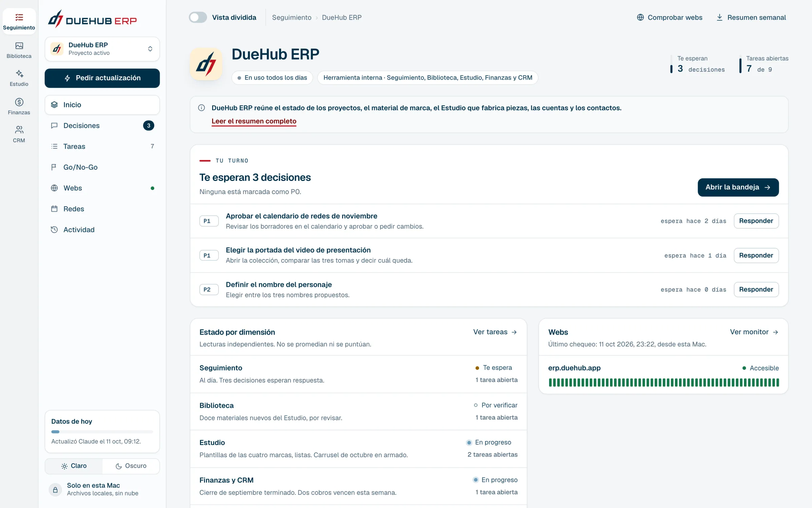Open the Seguimiento module in the rail
812x508 pixels.
tap(19, 21)
